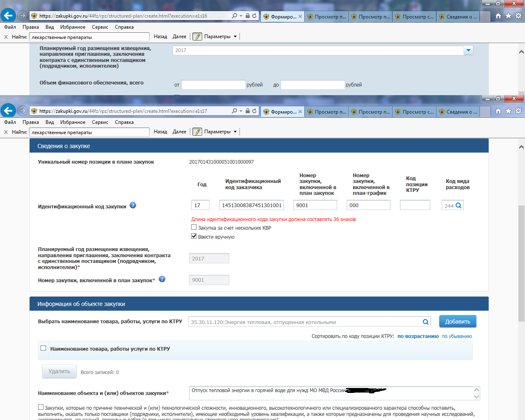This screenshot has width=525, height=420.
Task: Click the Год field containing 17
Action: pyautogui.click(x=200, y=205)
